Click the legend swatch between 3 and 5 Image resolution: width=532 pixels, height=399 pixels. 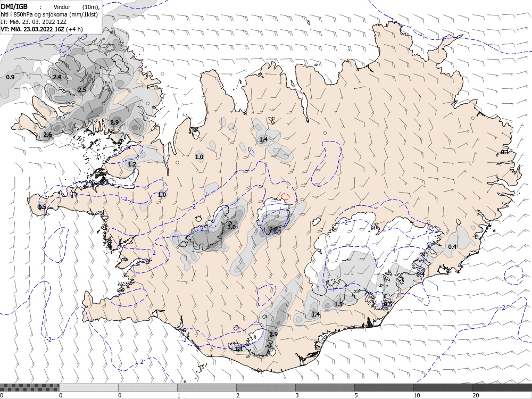325,387
